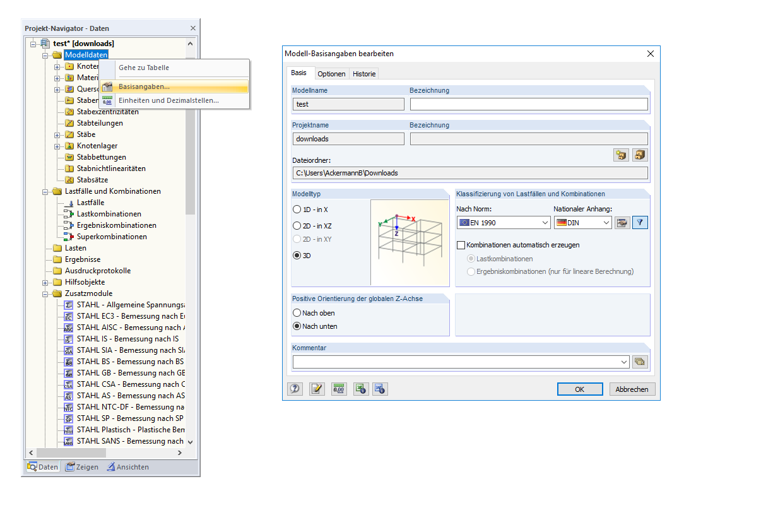
Task: Click the Knotenlager folder icon
Action: 69,146
